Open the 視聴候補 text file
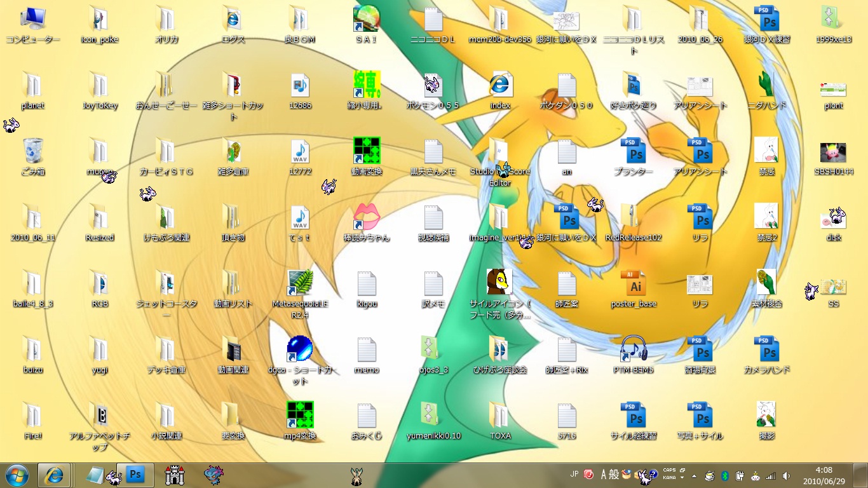The height and width of the screenshot is (488, 868). 433,224
